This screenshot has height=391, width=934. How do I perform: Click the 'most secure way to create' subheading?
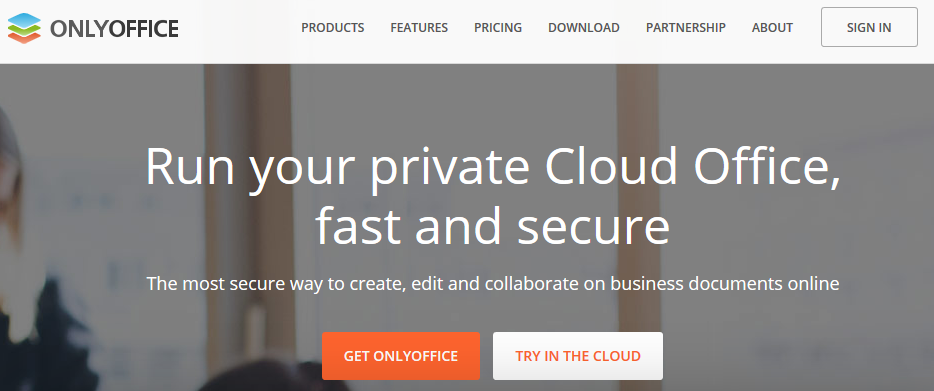[x=493, y=283]
